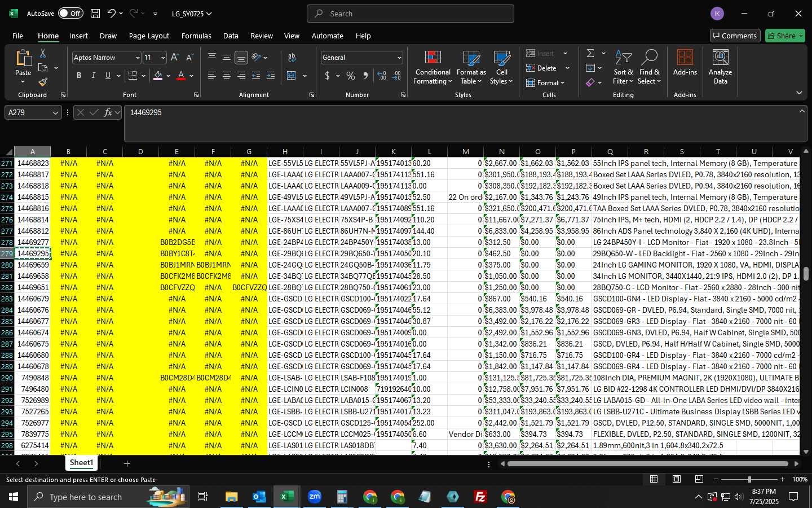Open the File menu
This screenshot has width=812, height=508.
[18, 36]
